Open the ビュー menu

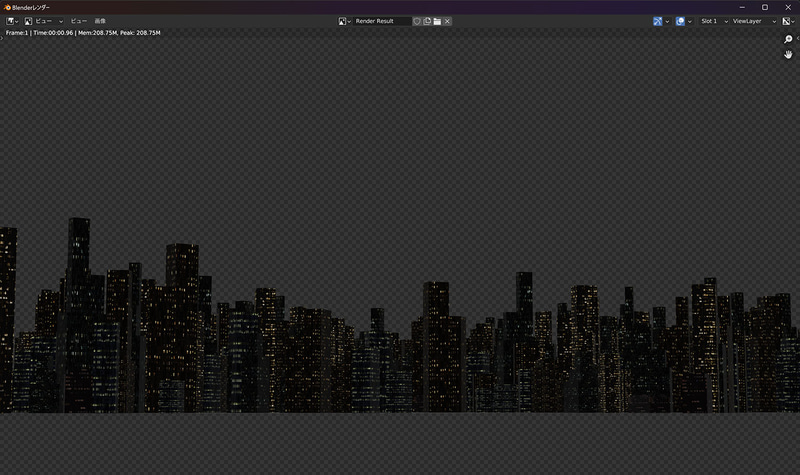79,21
